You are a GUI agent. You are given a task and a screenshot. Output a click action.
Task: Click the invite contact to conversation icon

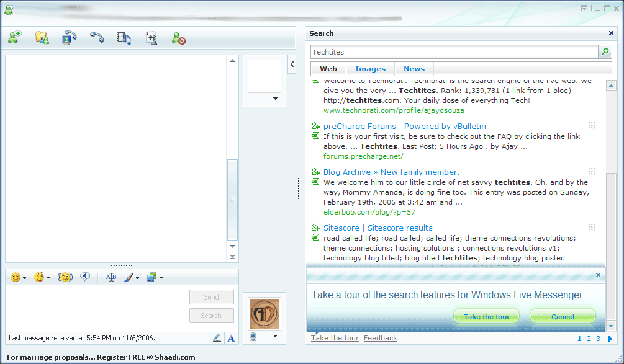pos(15,38)
